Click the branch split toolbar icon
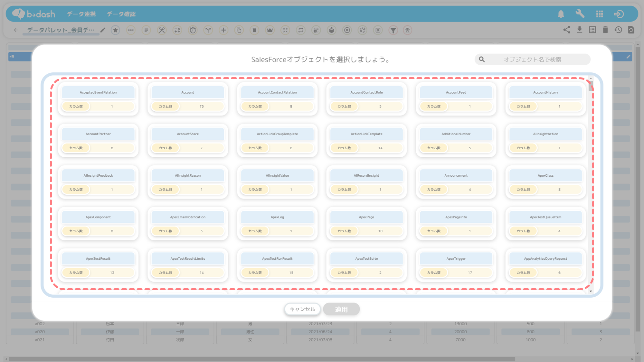 [208, 30]
